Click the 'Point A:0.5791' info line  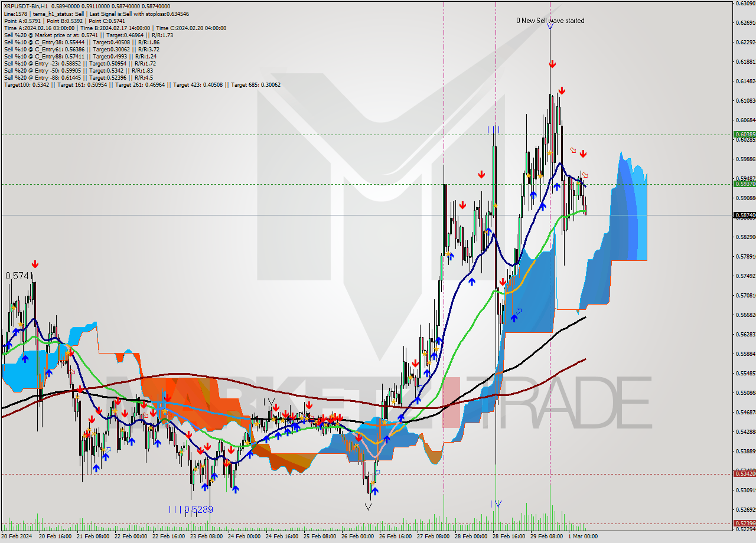coord(64,21)
